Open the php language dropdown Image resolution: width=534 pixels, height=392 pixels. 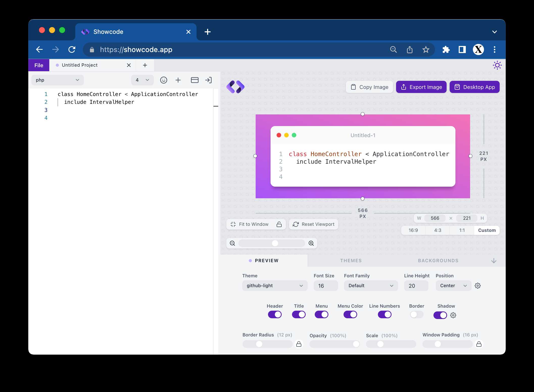[x=57, y=80]
